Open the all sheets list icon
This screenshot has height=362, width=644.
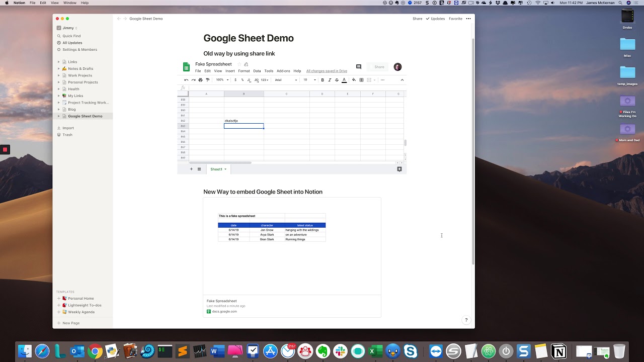[x=199, y=169]
